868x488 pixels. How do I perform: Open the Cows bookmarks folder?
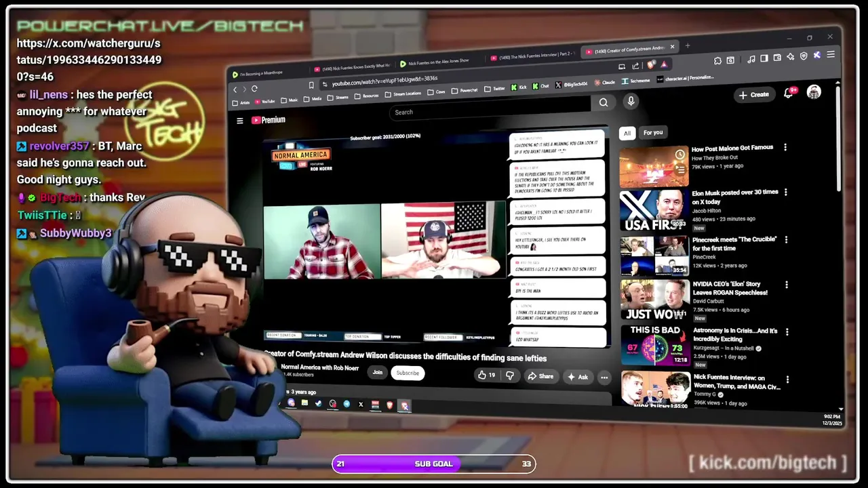[437, 91]
